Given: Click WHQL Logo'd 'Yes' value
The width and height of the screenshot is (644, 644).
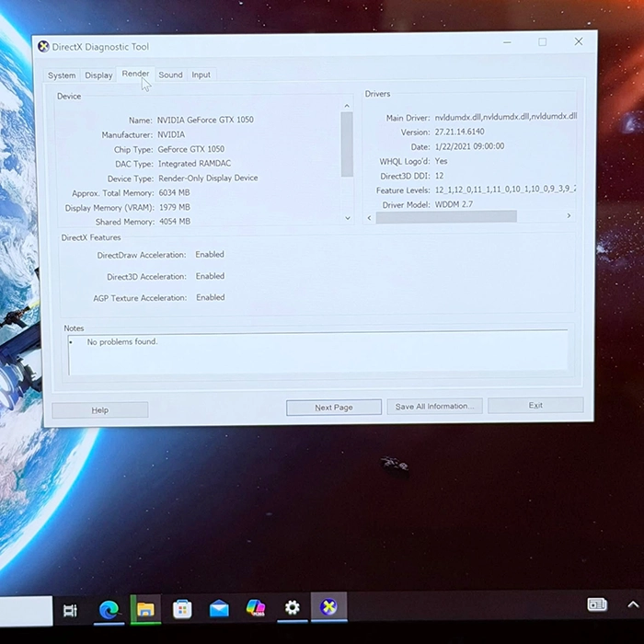Looking at the screenshot, I should coord(441,161).
